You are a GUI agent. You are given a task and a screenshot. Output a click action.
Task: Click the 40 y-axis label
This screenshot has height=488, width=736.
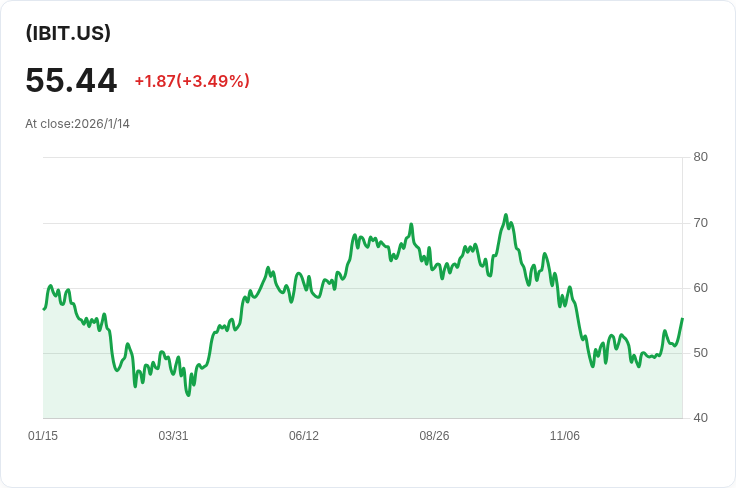700,418
